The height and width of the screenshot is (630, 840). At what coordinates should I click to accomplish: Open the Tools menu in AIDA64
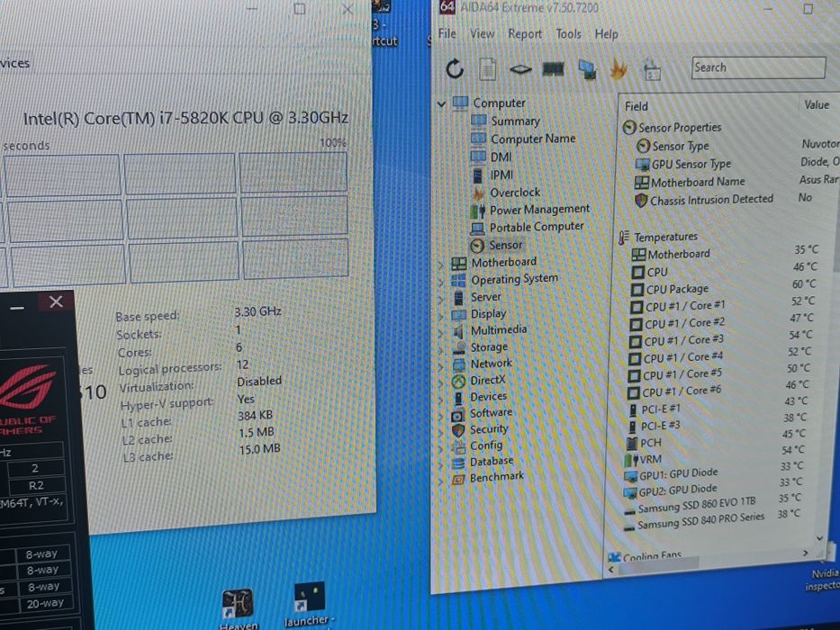(568, 34)
